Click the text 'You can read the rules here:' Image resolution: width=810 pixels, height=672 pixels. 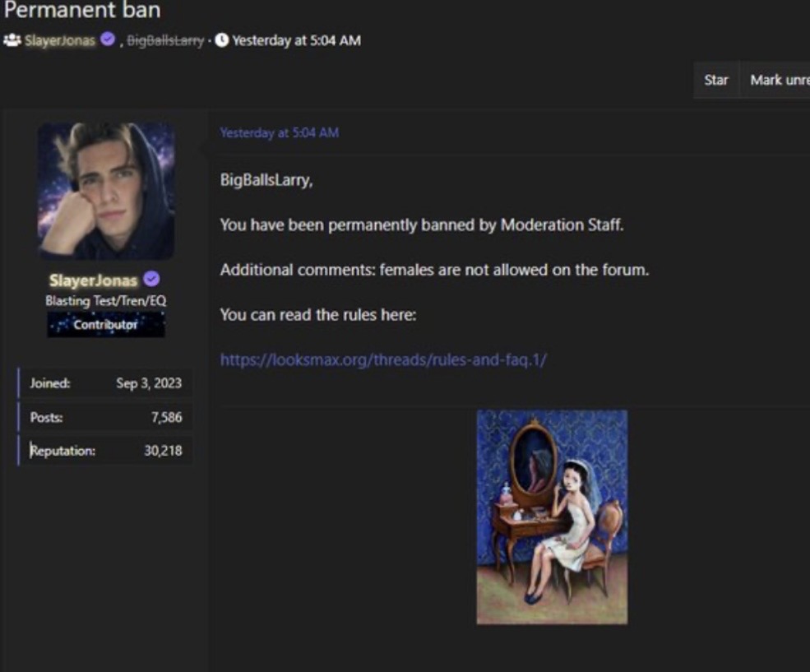pos(318,315)
